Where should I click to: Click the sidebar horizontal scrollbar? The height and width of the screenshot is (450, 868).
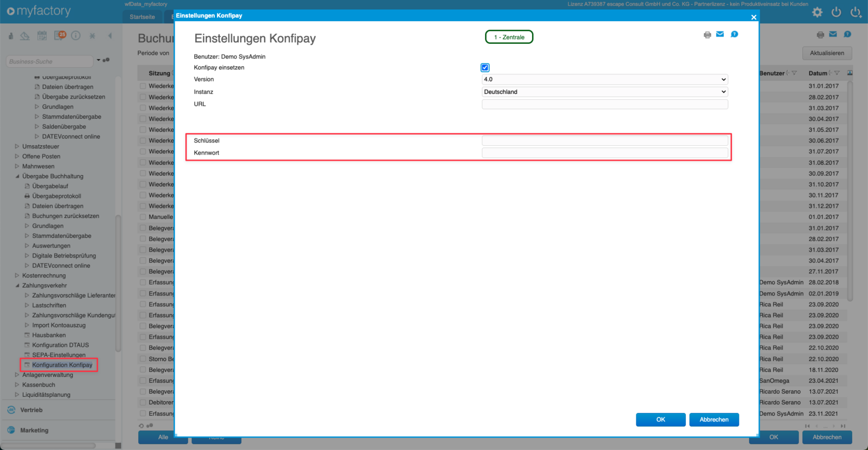pyautogui.click(x=49, y=446)
